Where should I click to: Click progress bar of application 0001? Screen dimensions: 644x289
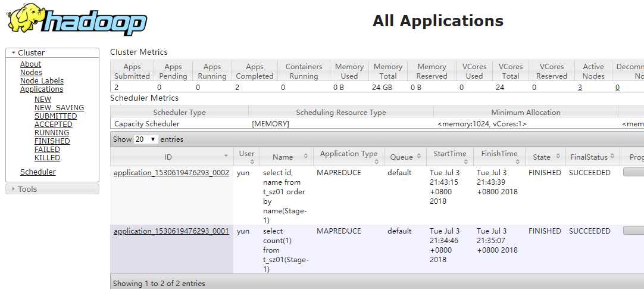coord(633,231)
